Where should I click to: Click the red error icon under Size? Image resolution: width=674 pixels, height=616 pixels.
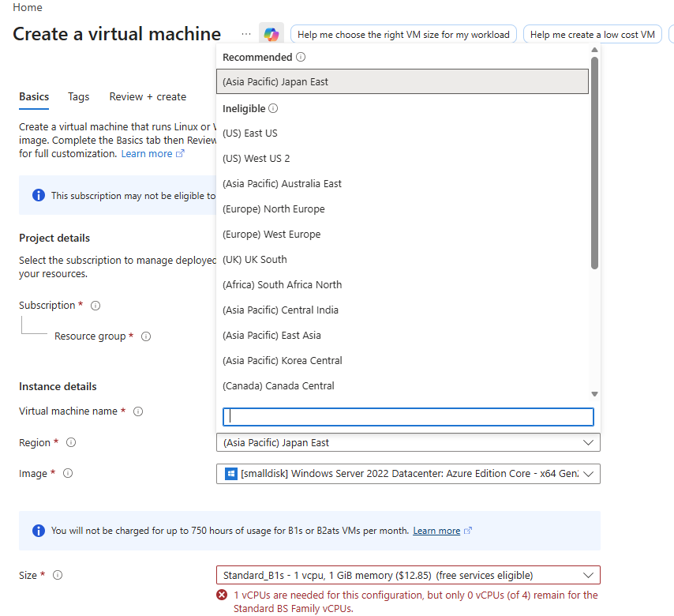[x=222, y=595]
